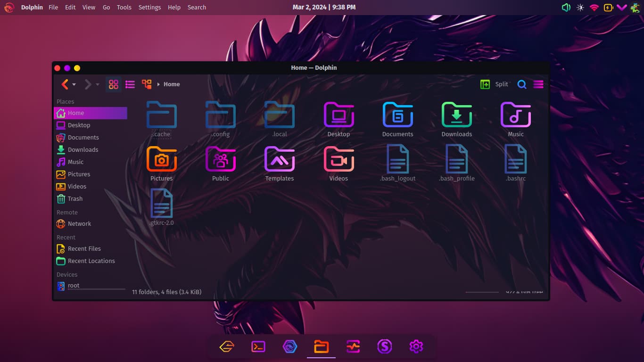
Task: Select the .gtkrc-2.0 file icon
Action: click(162, 203)
